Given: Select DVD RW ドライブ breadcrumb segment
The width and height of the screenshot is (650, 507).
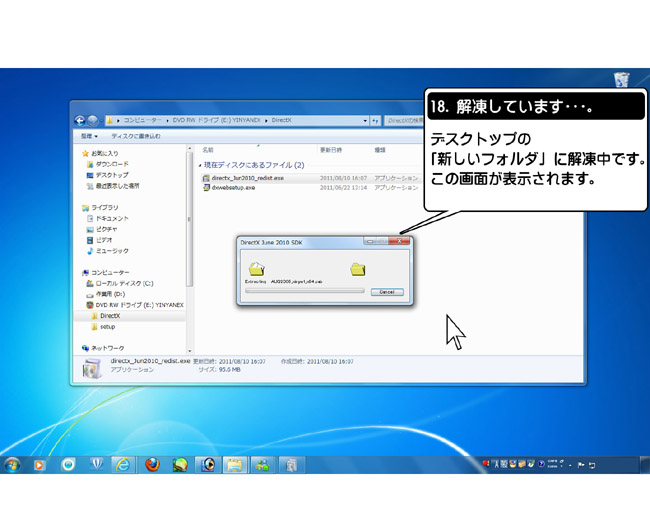Looking at the screenshot, I should [x=216, y=120].
